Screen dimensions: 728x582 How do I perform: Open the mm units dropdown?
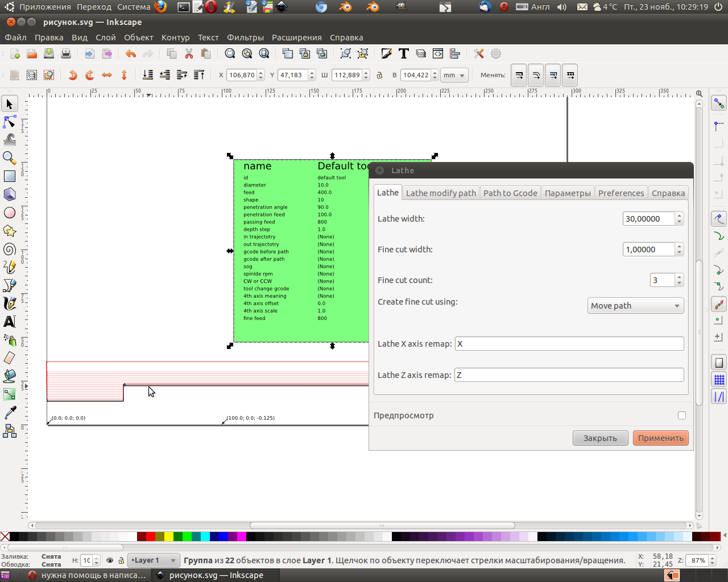pos(454,75)
